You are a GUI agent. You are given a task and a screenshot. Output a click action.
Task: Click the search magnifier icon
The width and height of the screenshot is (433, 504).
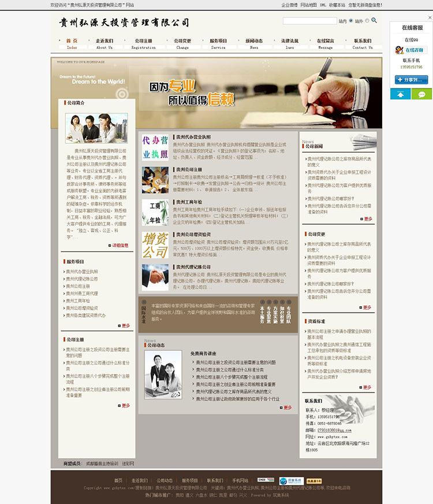click(374, 20)
